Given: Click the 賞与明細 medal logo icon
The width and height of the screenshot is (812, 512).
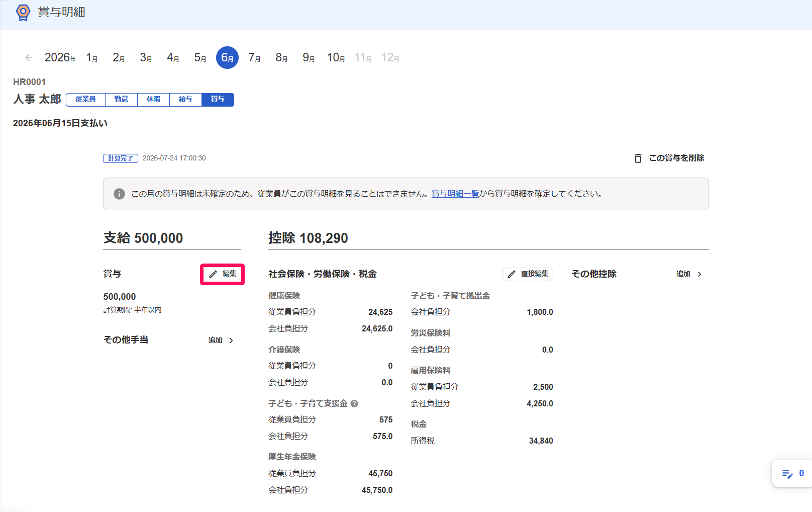Looking at the screenshot, I should [23, 12].
